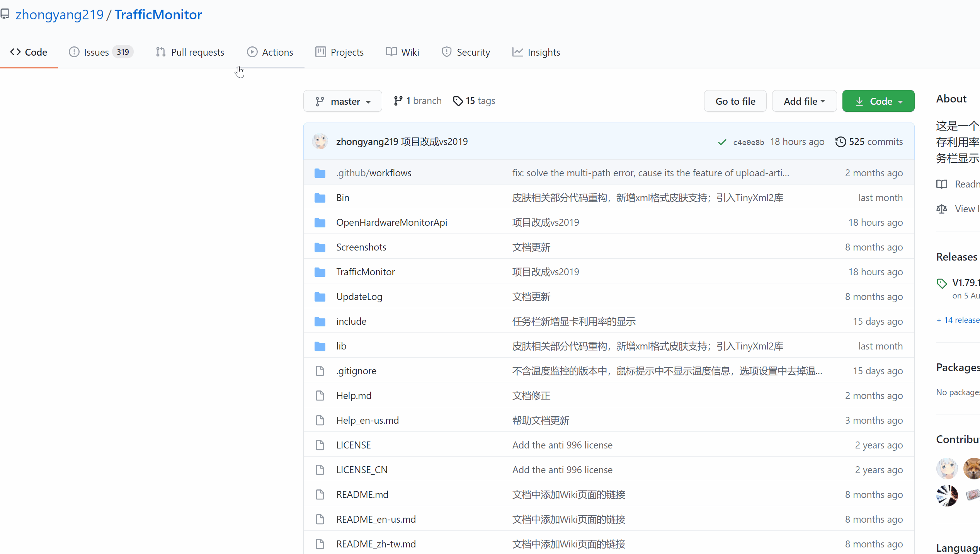Click the Go to file button

point(735,101)
